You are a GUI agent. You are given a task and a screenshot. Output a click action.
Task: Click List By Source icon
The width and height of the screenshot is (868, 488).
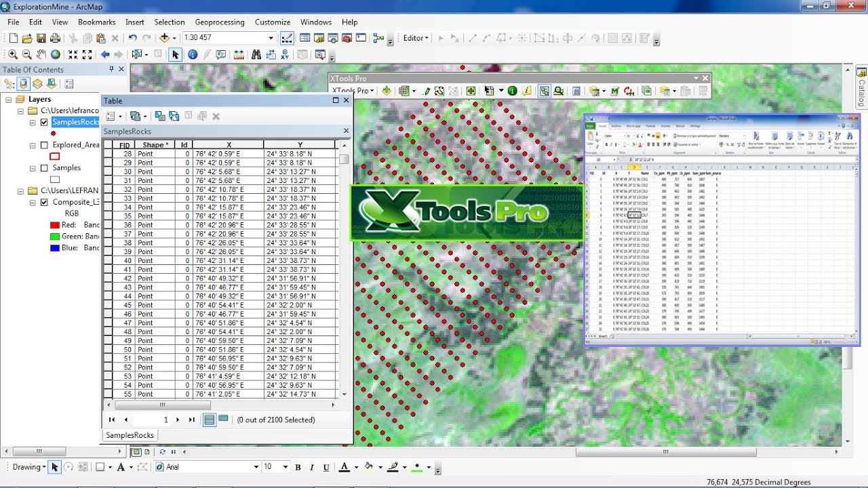[24, 84]
